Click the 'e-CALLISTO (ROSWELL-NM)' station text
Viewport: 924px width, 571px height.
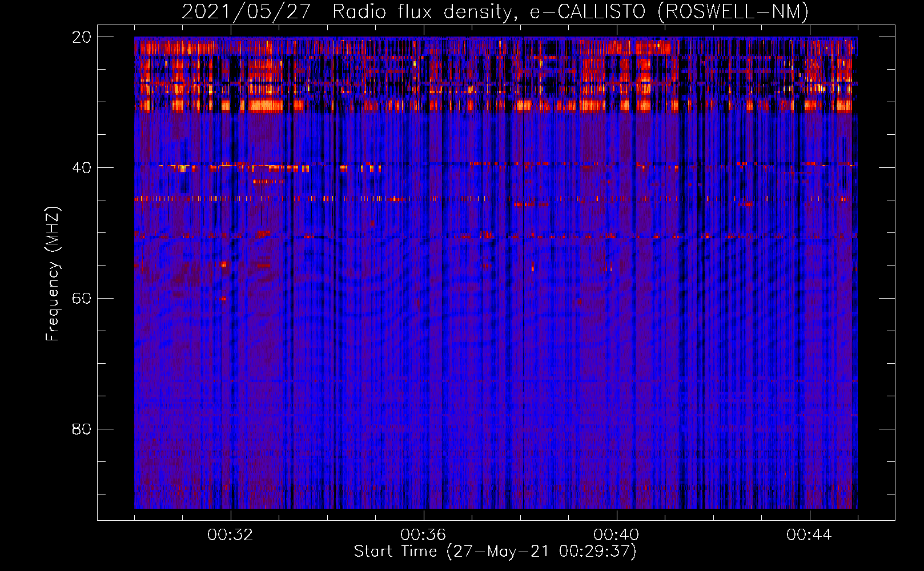coord(669,12)
